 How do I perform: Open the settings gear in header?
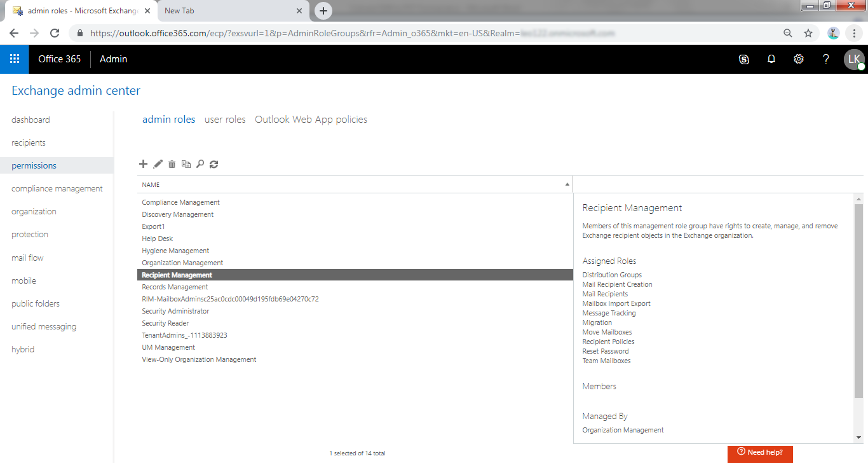point(799,59)
